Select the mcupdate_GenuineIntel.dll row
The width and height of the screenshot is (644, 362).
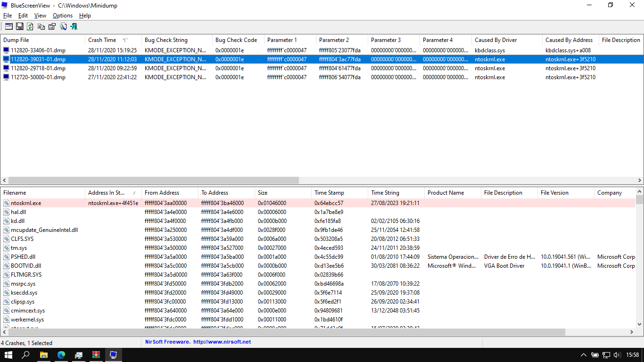[x=318, y=230]
